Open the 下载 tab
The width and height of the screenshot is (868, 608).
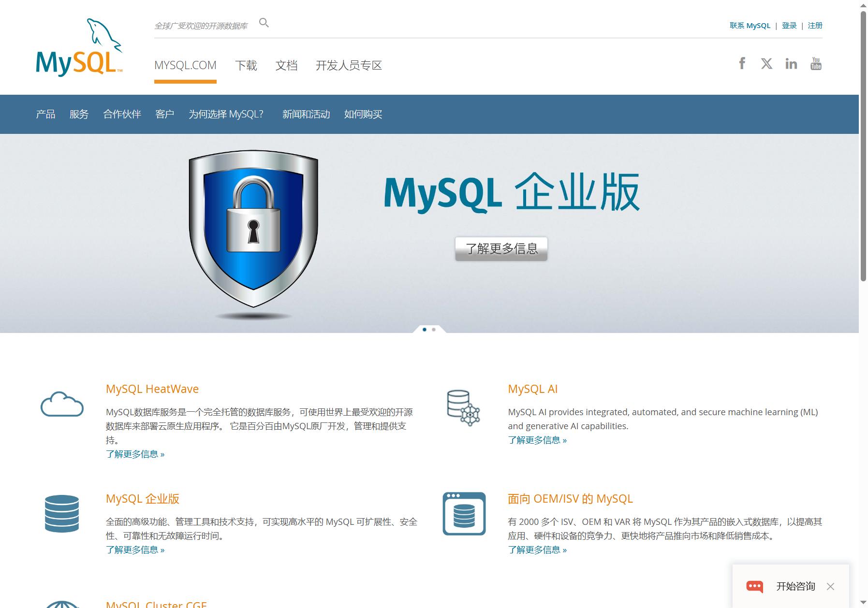click(246, 65)
